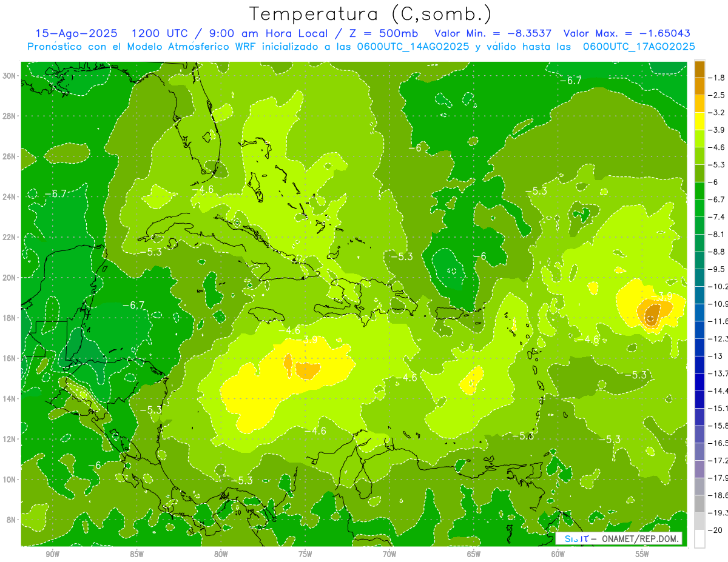The width and height of the screenshot is (728, 562).
Task: Click the '16N' latitude axis label
Action: coord(9,358)
